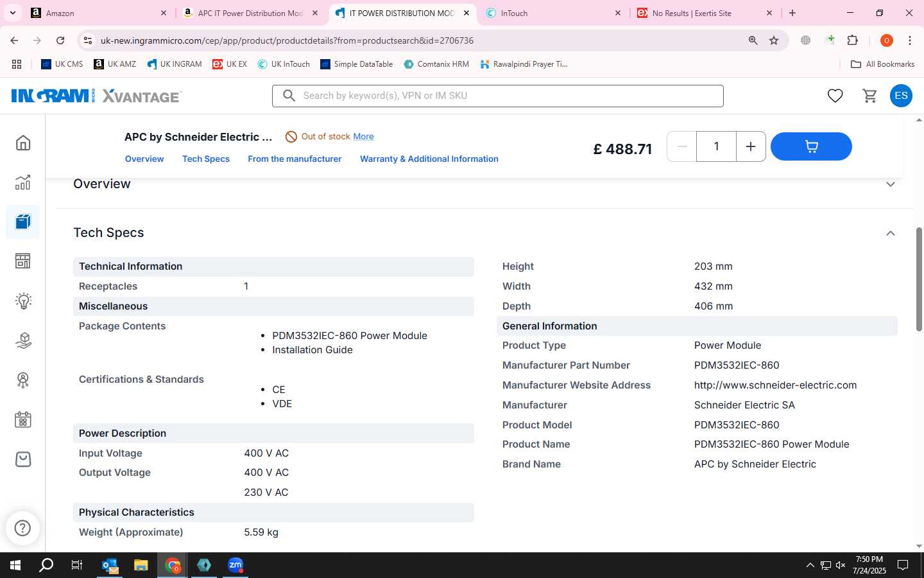This screenshot has width=924, height=578.
Task: Open the analytics chart sidebar icon
Action: [23, 182]
